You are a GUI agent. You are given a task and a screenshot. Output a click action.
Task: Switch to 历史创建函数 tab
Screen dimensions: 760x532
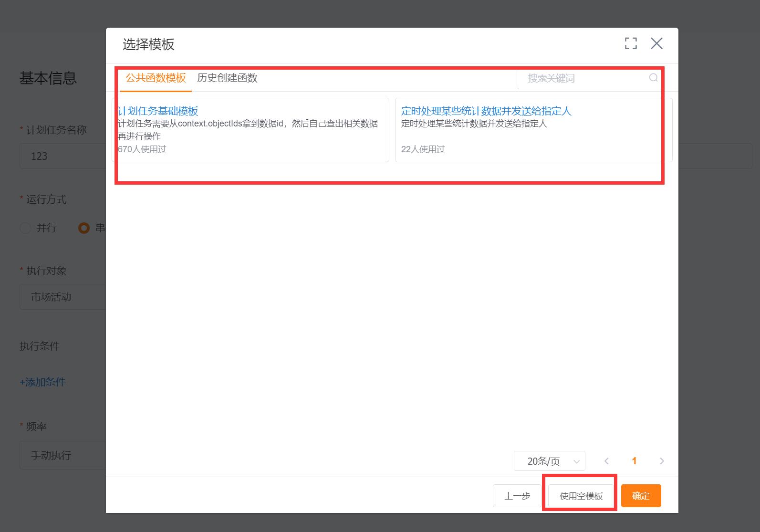pos(227,78)
